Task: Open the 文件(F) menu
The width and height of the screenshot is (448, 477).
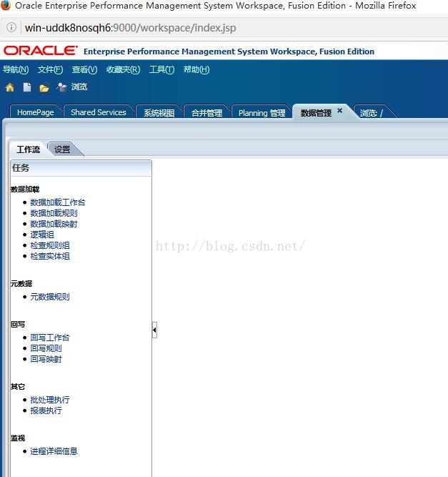Action: (50, 69)
